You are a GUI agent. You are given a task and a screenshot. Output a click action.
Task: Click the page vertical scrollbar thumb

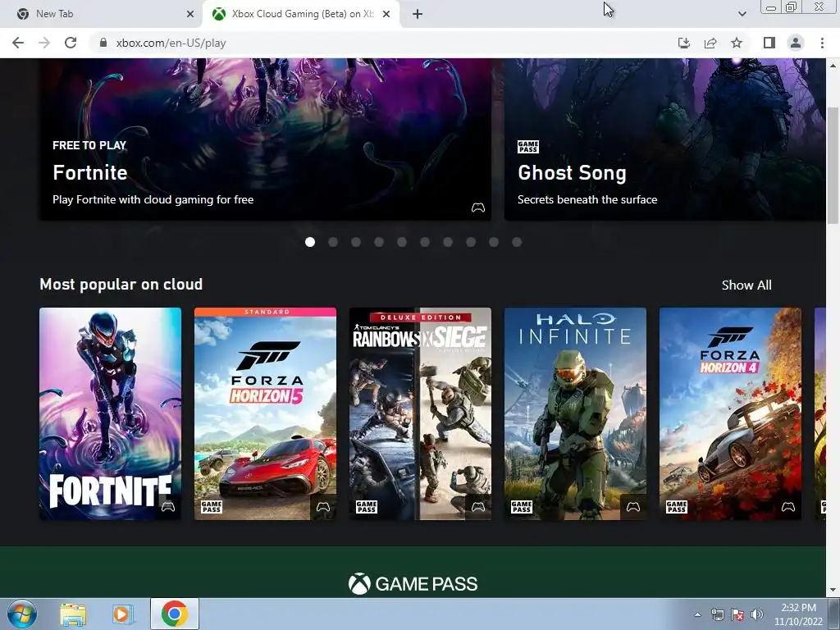(x=833, y=165)
